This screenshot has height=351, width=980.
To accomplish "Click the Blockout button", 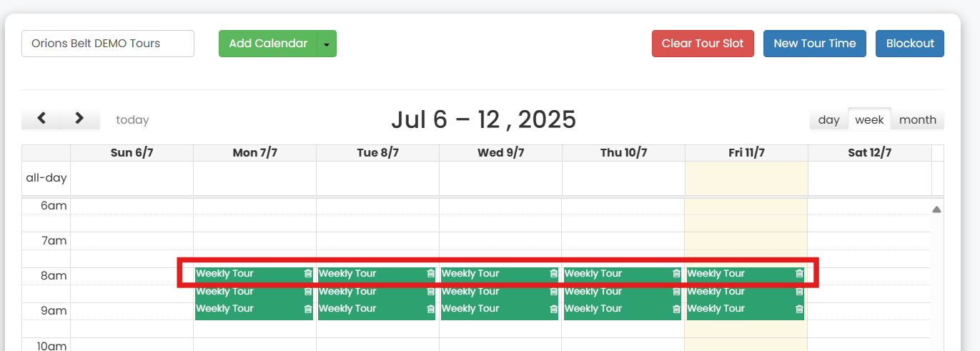I will [909, 44].
